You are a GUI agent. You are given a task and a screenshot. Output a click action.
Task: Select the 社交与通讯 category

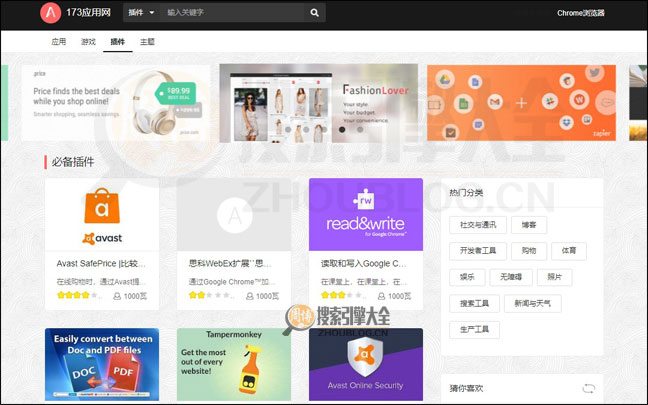478,225
